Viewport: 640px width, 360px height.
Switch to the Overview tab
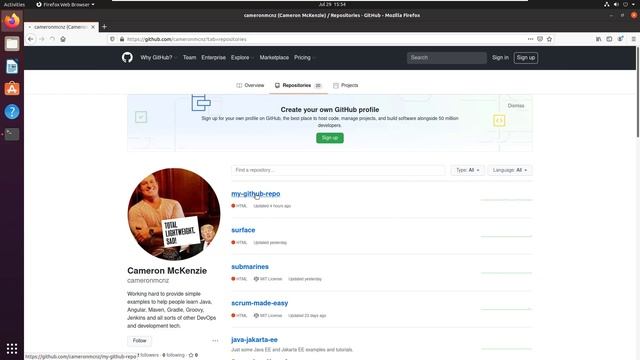pos(250,85)
